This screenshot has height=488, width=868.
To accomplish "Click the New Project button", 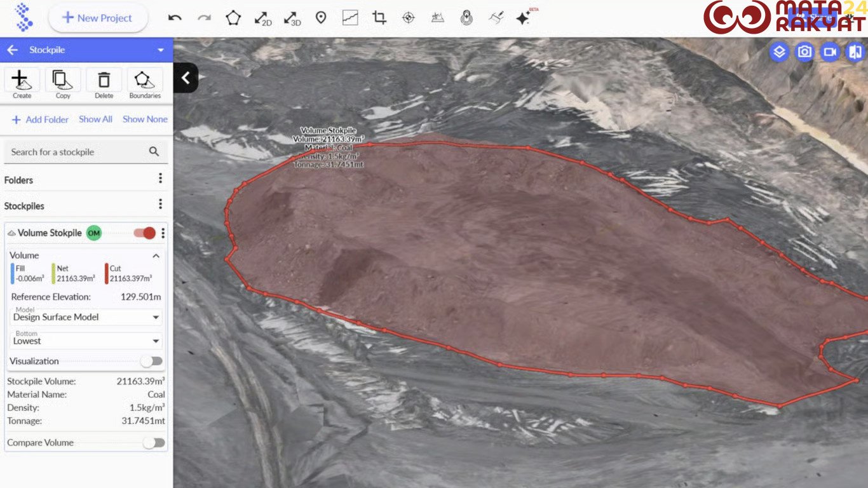I will coord(98,18).
